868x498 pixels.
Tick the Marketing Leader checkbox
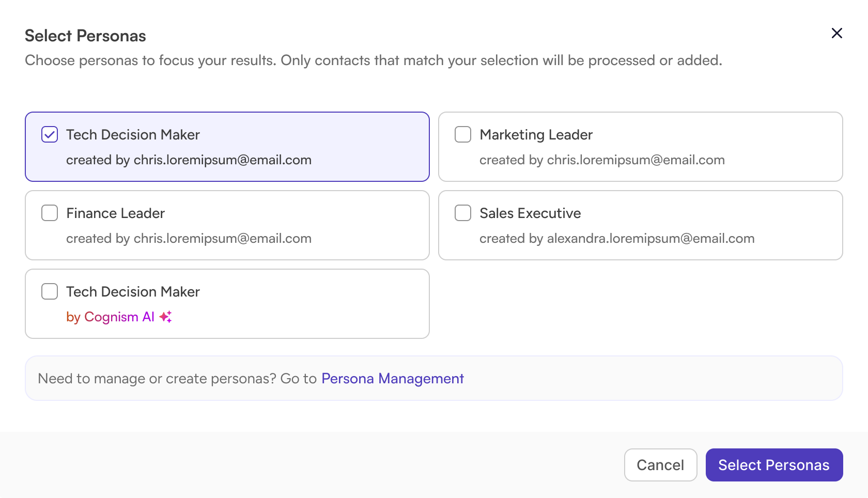463,135
